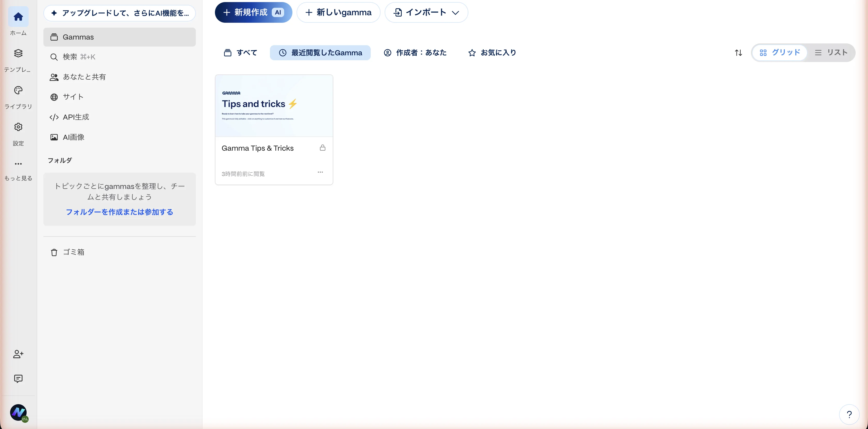Open the 検索 search item
Screen dimensions: 868x429
click(119, 57)
